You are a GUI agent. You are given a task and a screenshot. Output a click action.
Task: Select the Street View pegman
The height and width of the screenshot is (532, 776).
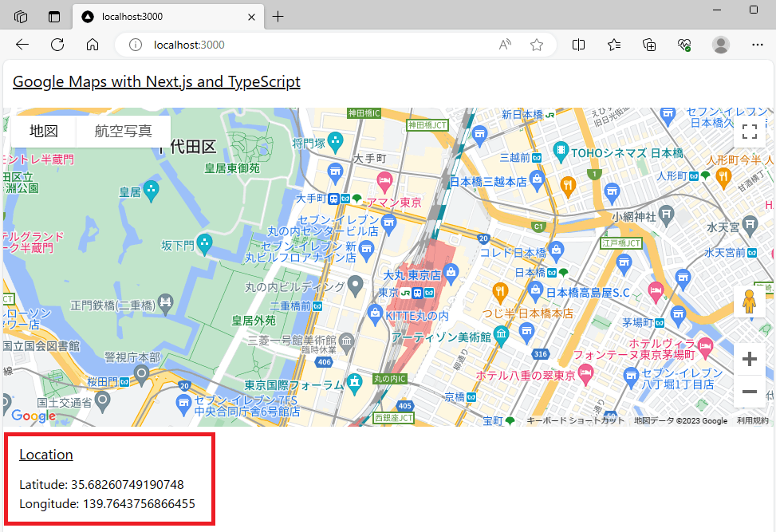pyautogui.click(x=749, y=301)
